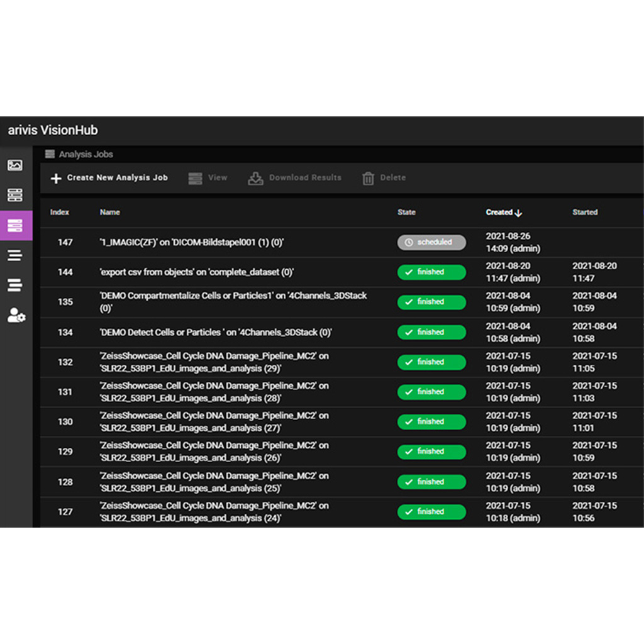The width and height of the screenshot is (644, 644).
Task: Click the Delete trash can icon
Action: point(368,178)
